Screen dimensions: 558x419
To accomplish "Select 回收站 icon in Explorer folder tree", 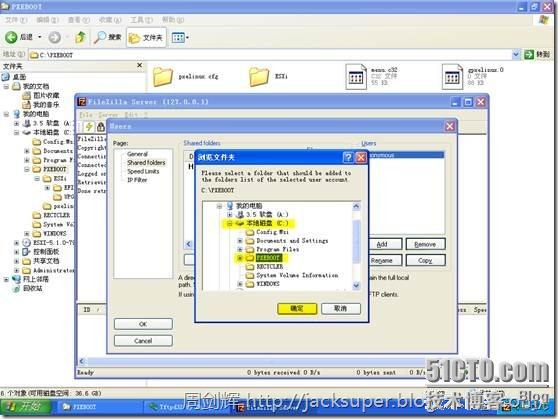I will [x=16, y=288].
